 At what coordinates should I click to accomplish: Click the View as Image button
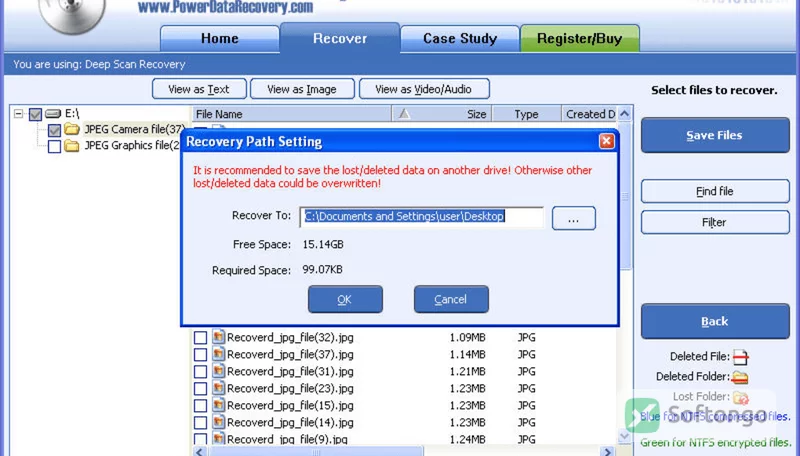point(302,89)
